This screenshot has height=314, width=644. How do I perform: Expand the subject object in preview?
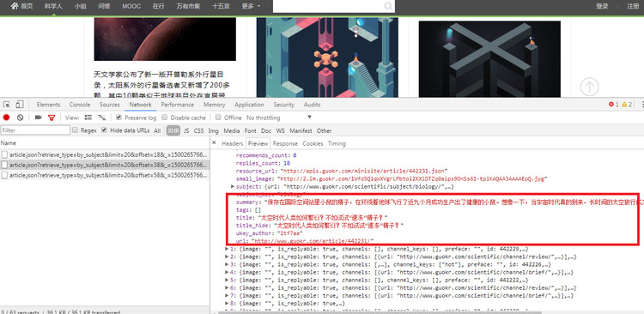click(x=233, y=187)
